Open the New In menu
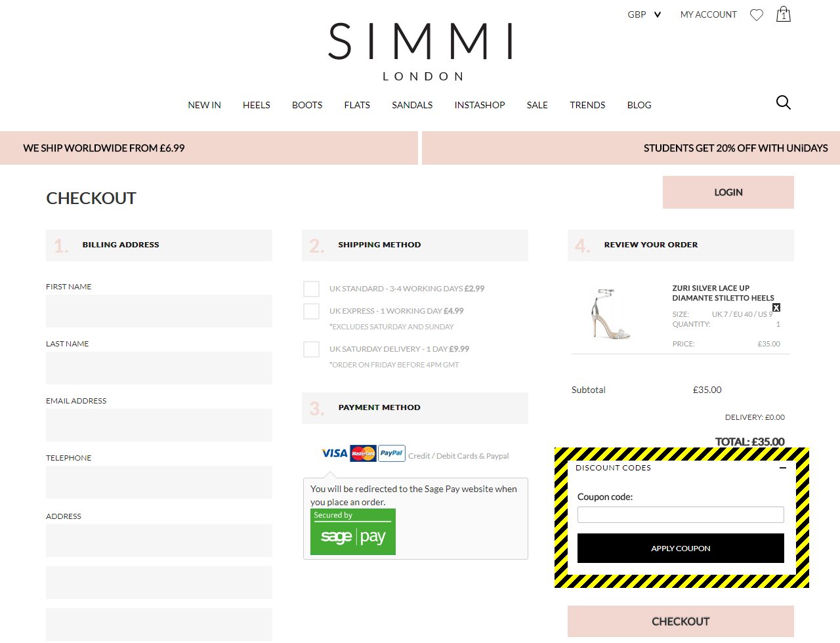The image size is (840, 643). click(204, 105)
